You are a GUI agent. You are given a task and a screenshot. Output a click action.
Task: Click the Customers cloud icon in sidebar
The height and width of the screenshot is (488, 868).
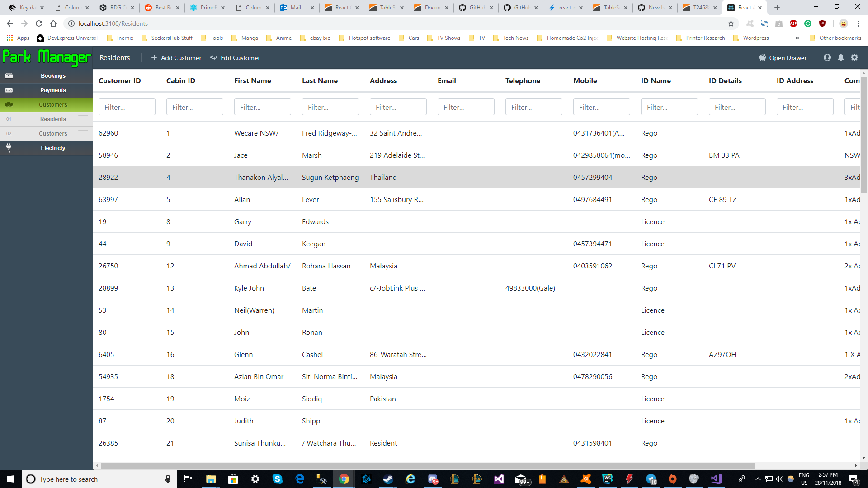[9, 104]
